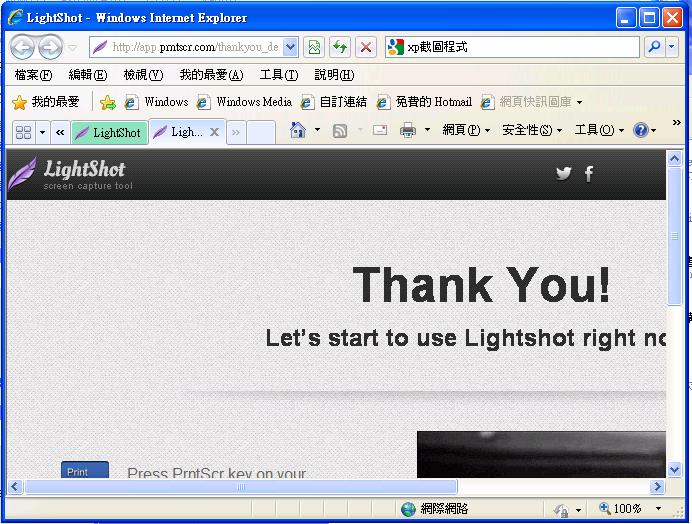This screenshot has height=524, width=692.
Task: Click the vertical scrollbar up arrow
Action: click(x=674, y=158)
